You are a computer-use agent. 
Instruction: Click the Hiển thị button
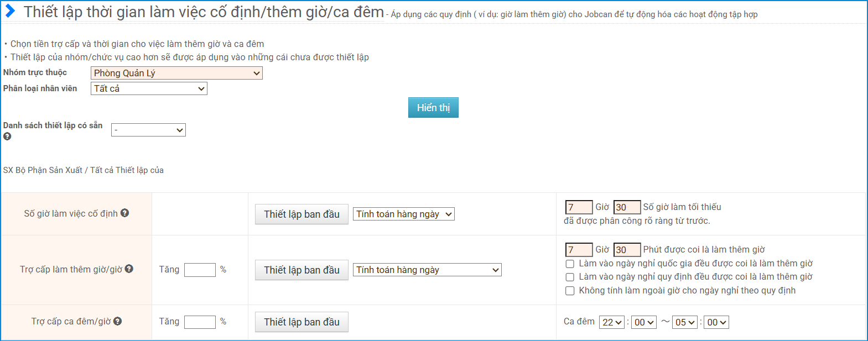coord(433,108)
